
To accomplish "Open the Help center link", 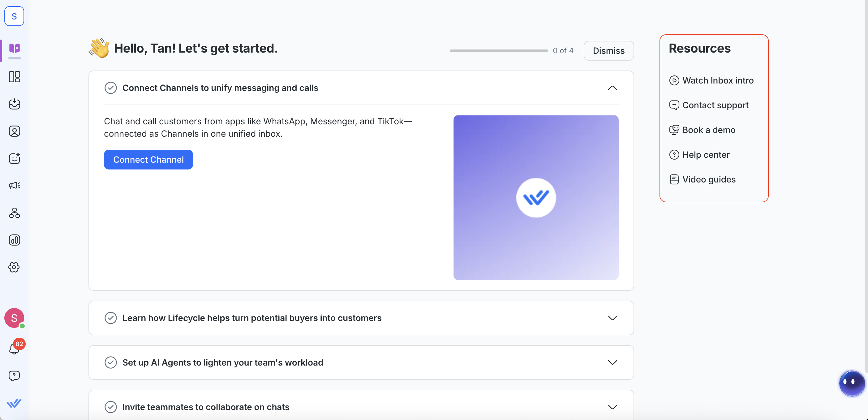I will tap(706, 155).
